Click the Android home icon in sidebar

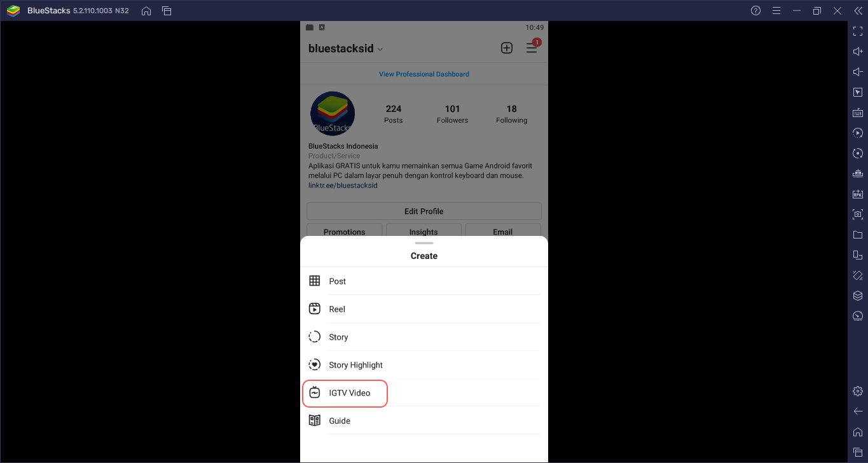tap(858, 432)
